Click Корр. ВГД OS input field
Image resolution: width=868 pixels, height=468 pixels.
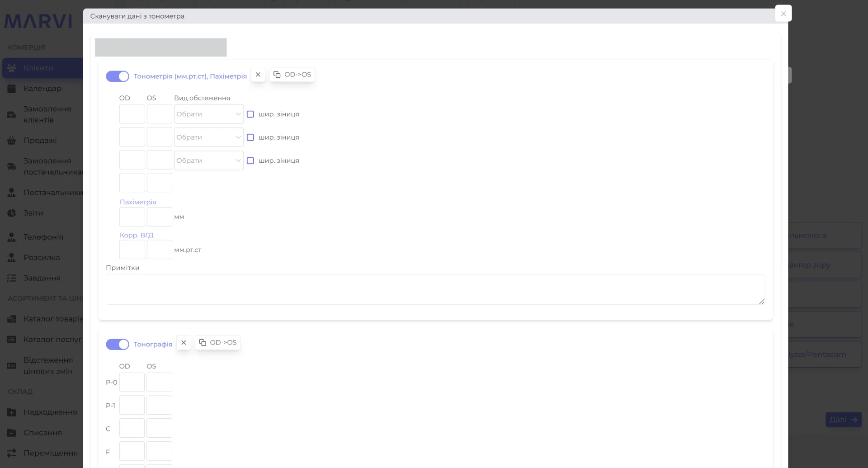160,250
